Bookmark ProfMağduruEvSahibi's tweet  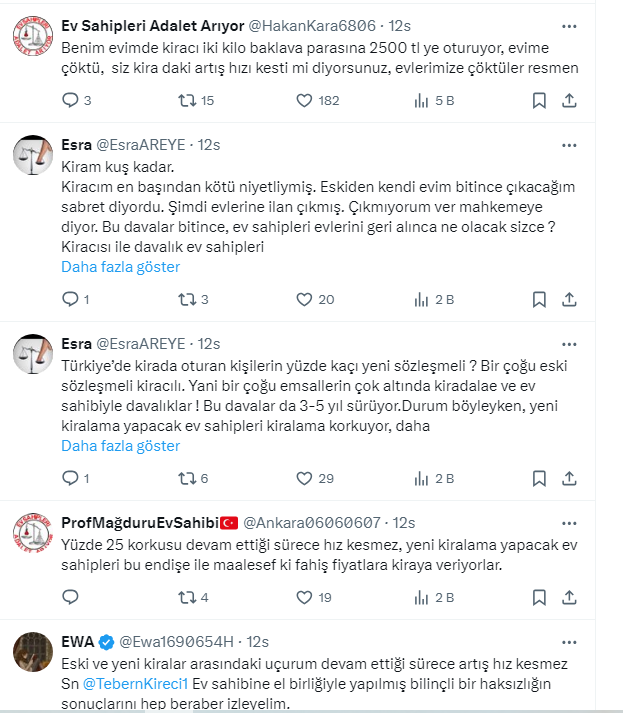pos(539,597)
